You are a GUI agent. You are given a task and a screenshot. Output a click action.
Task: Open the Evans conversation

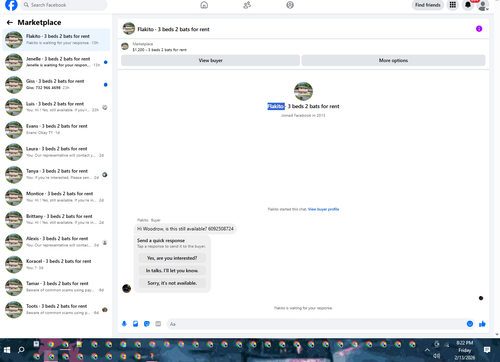tap(56, 130)
